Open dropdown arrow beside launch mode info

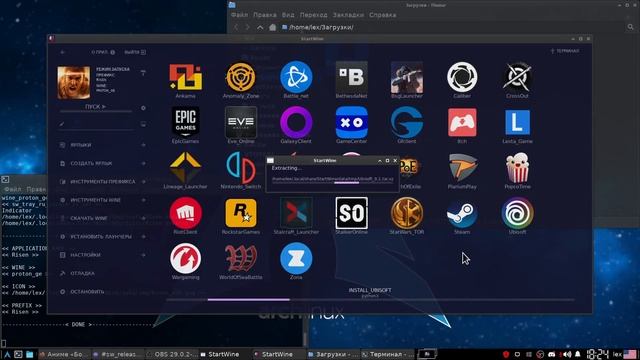143,73
